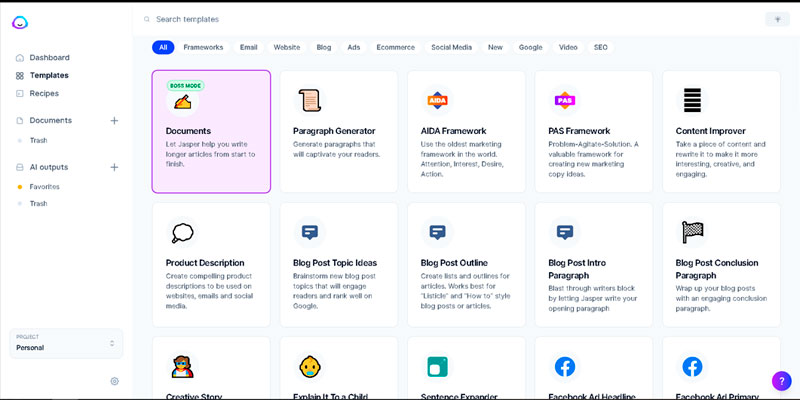The height and width of the screenshot is (400, 800).
Task: Open the Personal project selector dropdown
Action: click(x=66, y=343)
